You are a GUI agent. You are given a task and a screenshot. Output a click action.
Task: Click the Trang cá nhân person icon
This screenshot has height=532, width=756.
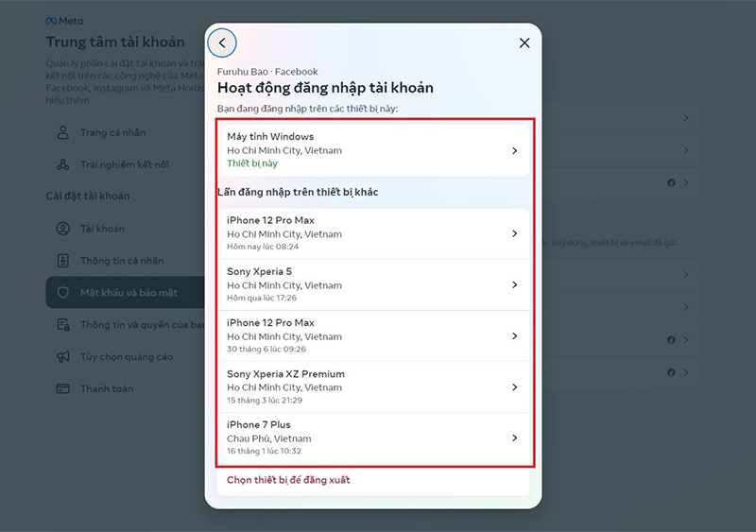click(63, 132)
